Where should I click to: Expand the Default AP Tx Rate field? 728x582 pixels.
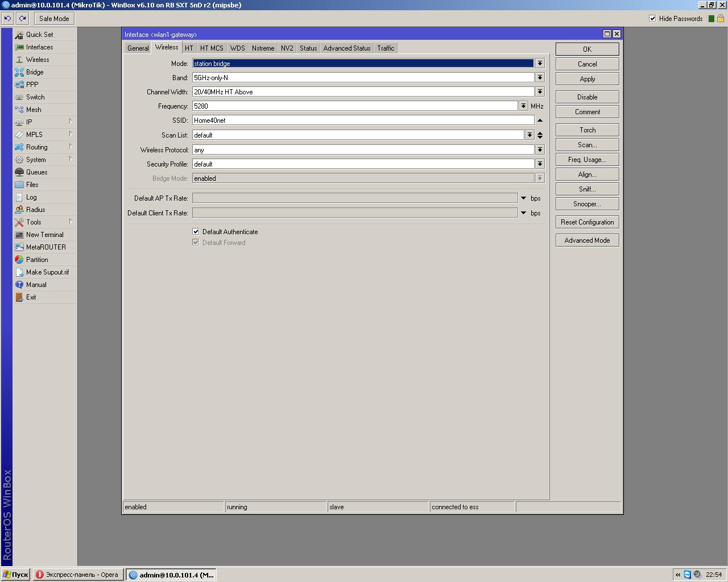(523, 198)
